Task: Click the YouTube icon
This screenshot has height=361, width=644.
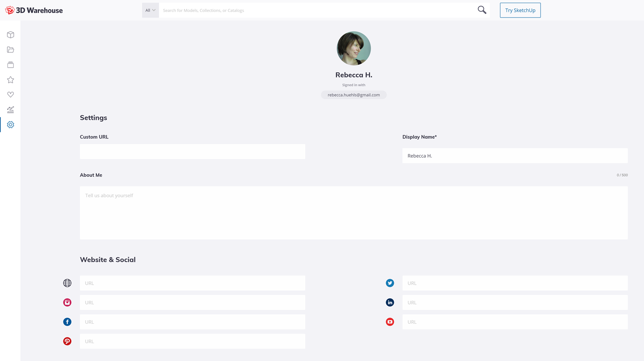Action: pos(390,322)
